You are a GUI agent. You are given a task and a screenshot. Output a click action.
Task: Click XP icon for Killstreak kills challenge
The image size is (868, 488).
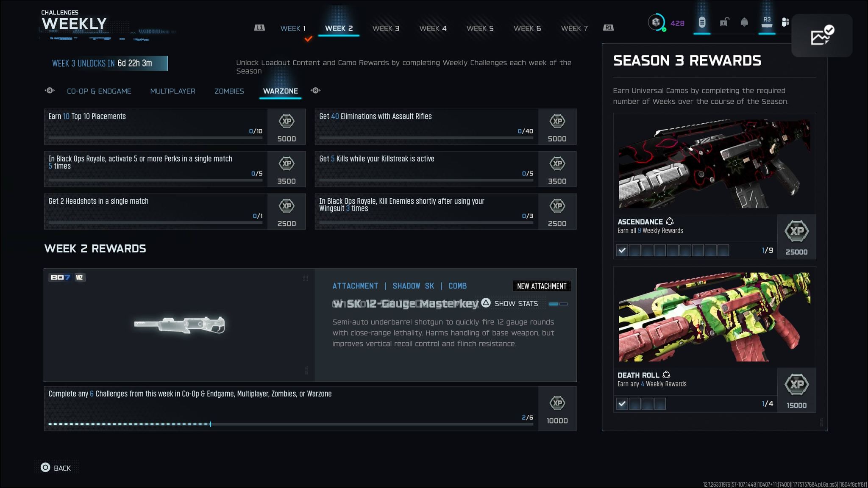coord(557,164)
